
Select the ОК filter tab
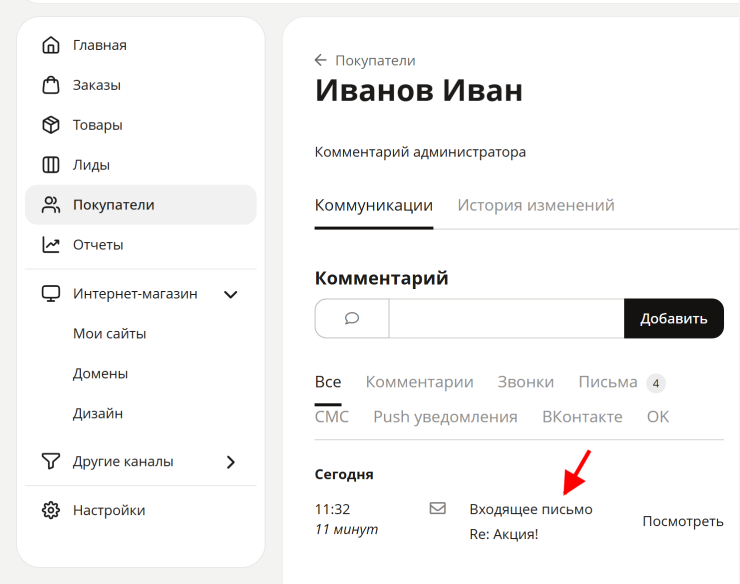click(658, 417)
